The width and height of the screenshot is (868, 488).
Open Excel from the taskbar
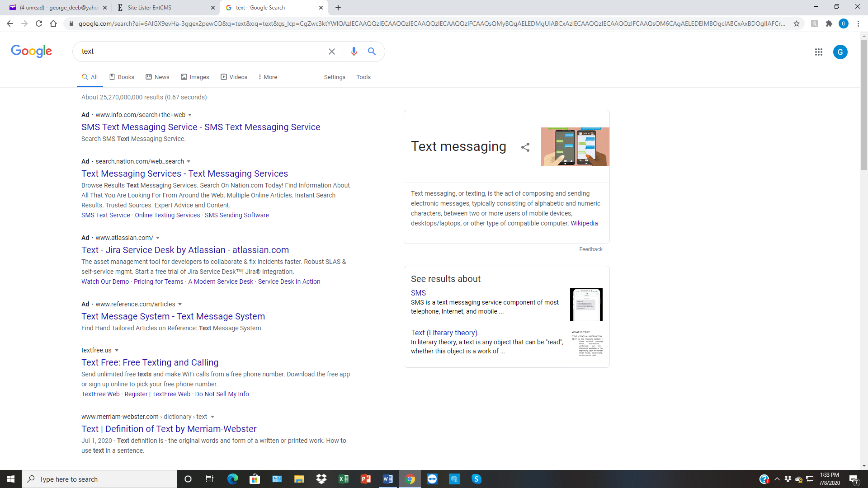(344, 479)
